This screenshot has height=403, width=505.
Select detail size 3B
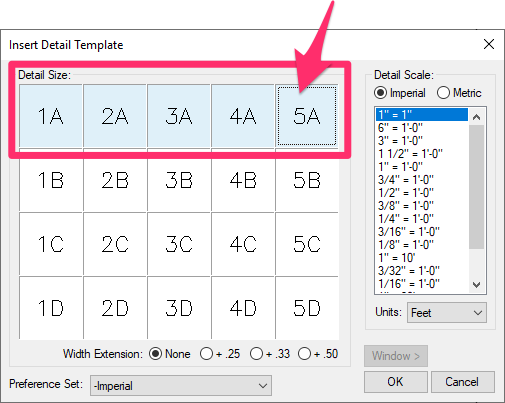click(179, 180)
